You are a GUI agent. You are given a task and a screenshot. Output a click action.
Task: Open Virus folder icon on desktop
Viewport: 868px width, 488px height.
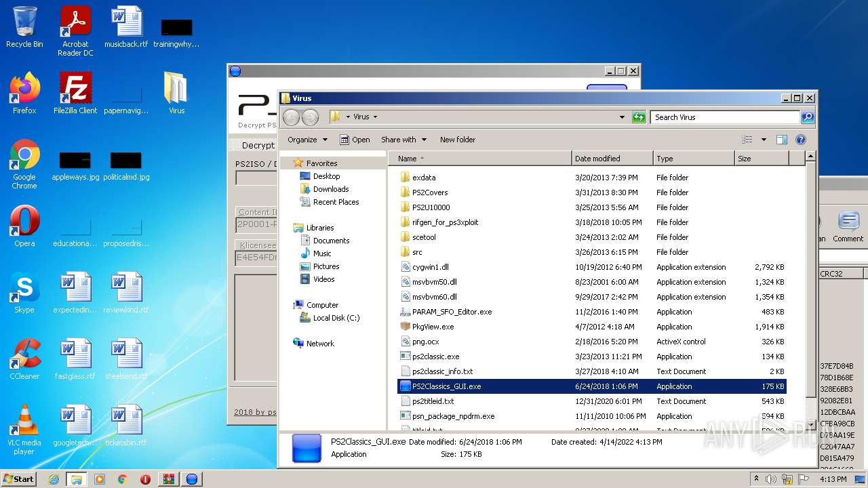(x=176, y=94)
